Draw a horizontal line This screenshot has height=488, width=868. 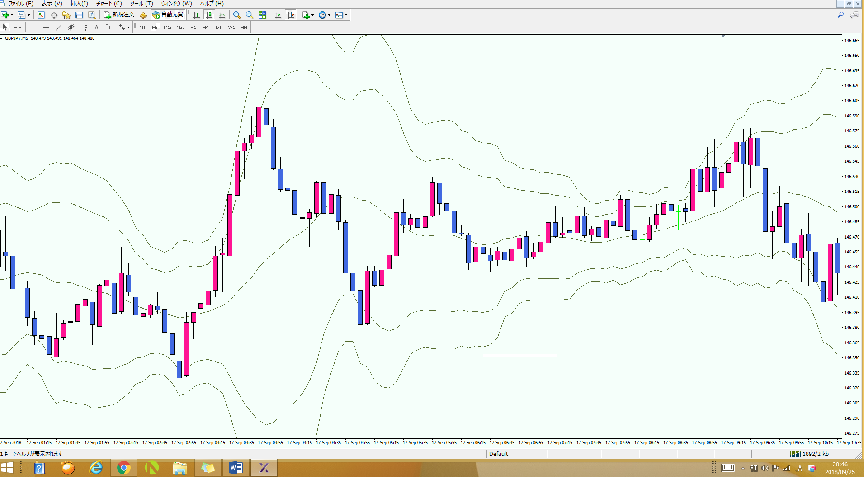click(x=46, y=28)
